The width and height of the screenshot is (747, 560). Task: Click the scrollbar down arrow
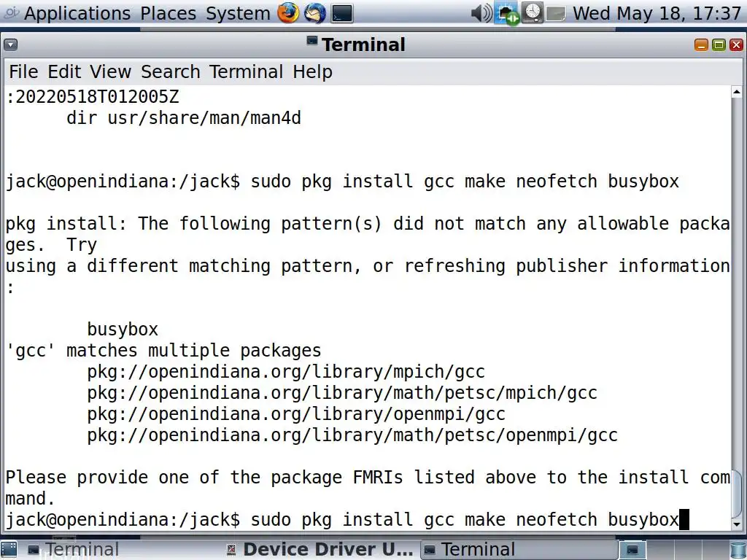pyautogui.click(x=737, y=524)
